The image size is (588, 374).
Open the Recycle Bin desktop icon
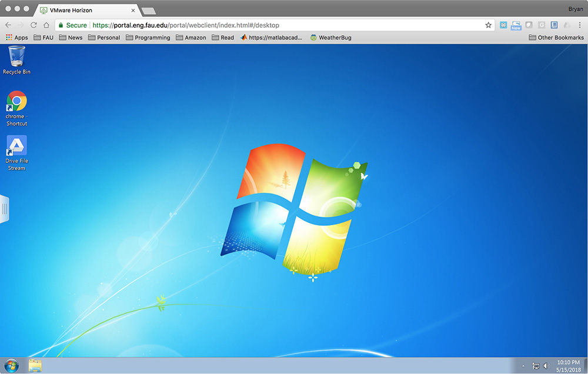coord(16,60)
